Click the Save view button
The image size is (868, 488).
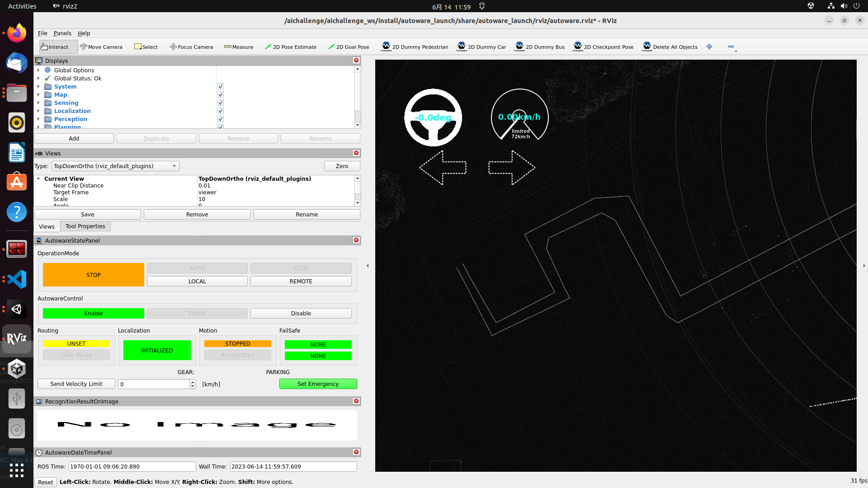click(x=88, y=215)
